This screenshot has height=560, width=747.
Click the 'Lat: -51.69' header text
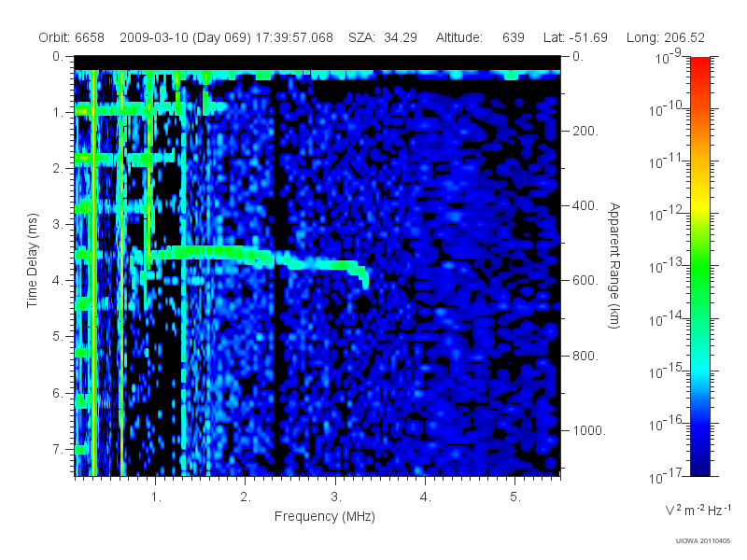click(575, 37)
